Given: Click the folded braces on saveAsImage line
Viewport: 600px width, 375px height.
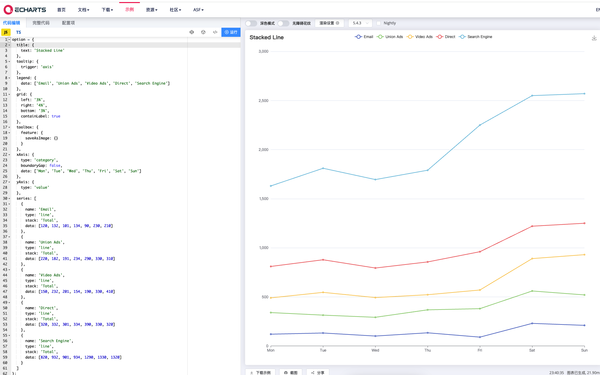Looking at the screenshot, I should click(56, 138).
